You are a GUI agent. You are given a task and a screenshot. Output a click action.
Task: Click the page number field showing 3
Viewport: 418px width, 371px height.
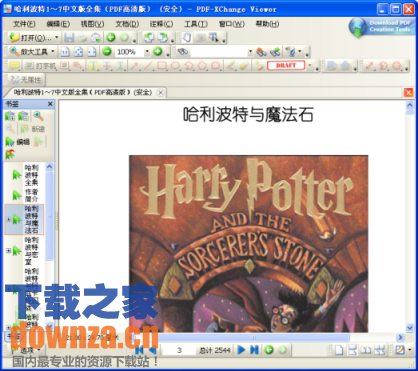179,350
